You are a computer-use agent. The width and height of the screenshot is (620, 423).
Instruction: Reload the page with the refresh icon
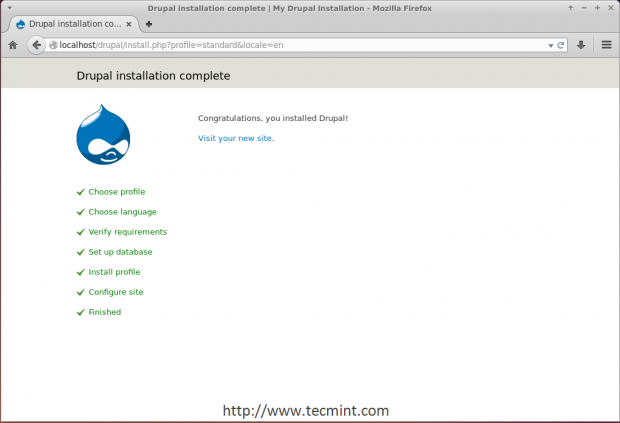pyautogui.click(x=561, y=45)
